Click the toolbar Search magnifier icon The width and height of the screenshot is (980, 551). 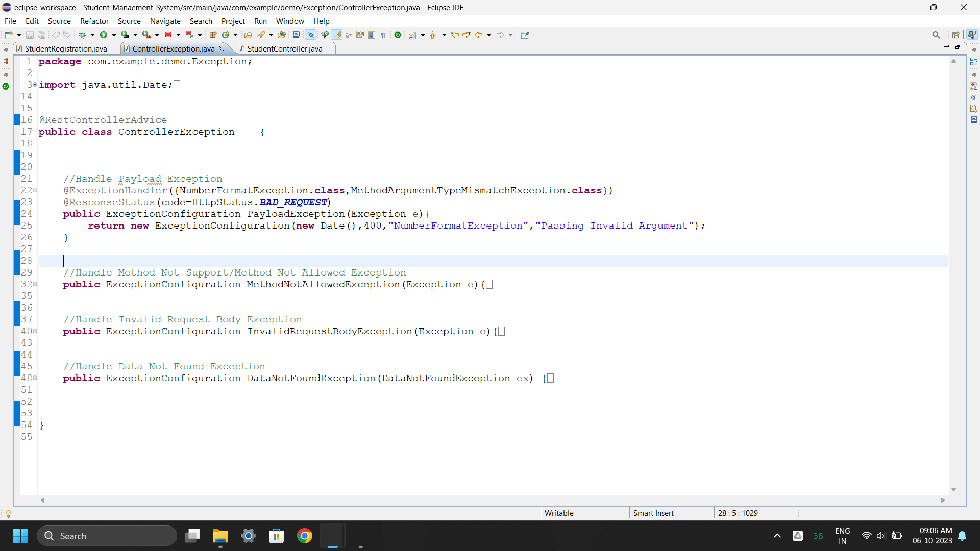coord(936,35)
